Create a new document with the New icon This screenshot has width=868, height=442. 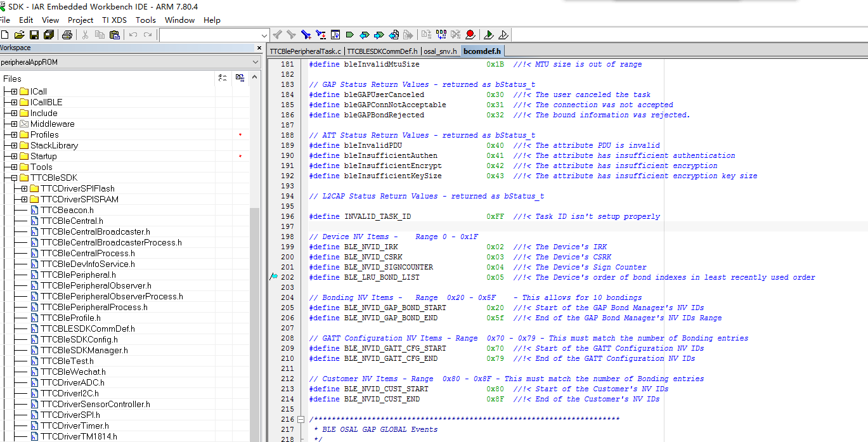point(5,35)
